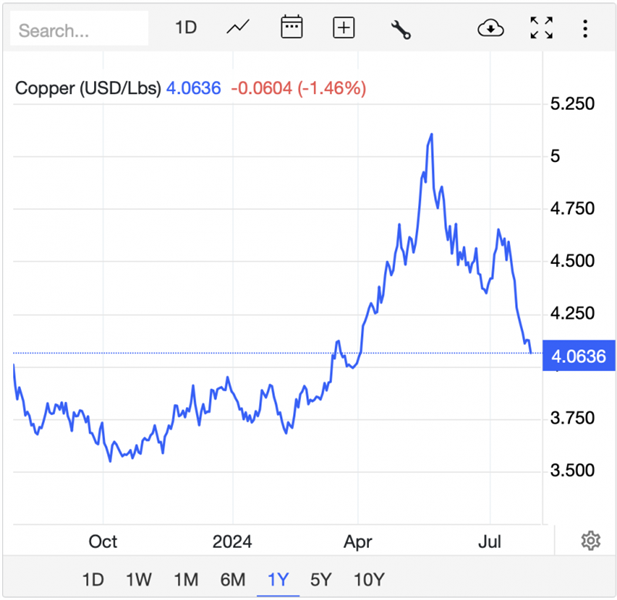617x600 pixels.
Task: Click the 4.750 axis label
Action: [572, 209]
